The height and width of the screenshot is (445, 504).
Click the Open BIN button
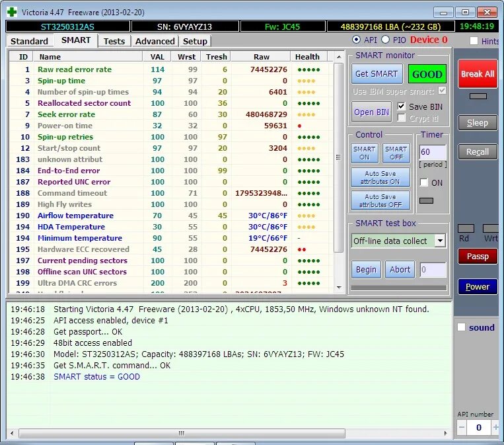point(372,112)
